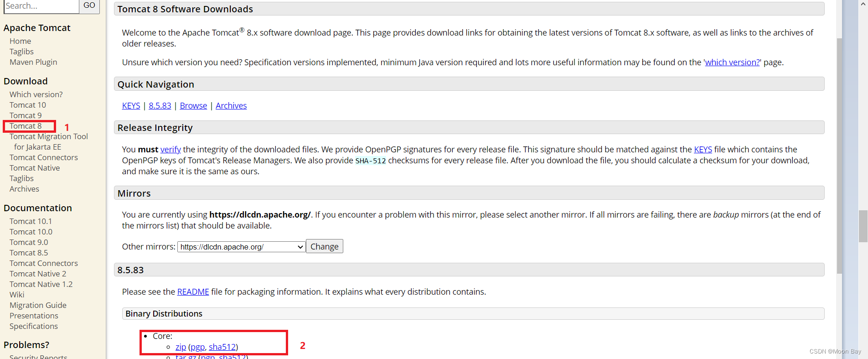Click the Documentation sidebar heading
The width and height of the screenshot is (868, 359).
(x=38, y=208)
